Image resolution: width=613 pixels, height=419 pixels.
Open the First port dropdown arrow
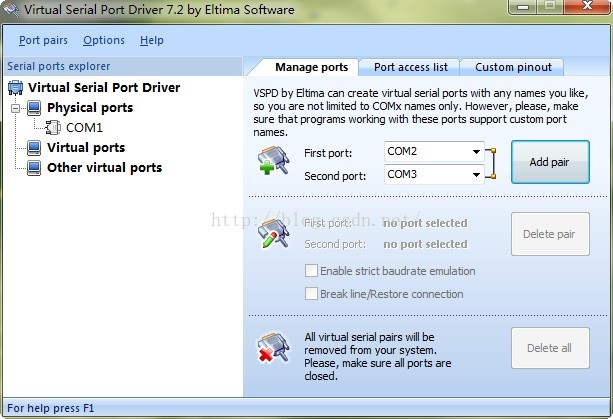click(x=476, y=152)
